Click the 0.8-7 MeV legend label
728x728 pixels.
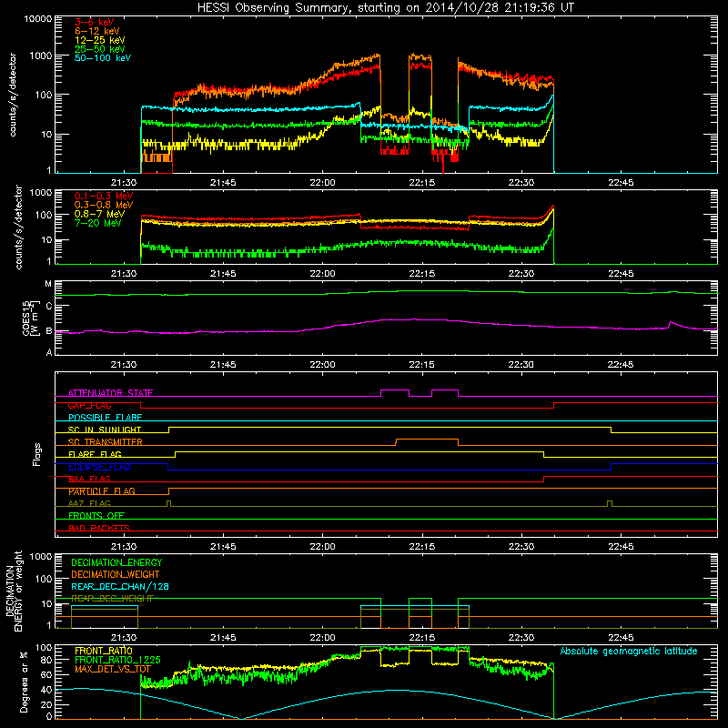tap(99, 214)
